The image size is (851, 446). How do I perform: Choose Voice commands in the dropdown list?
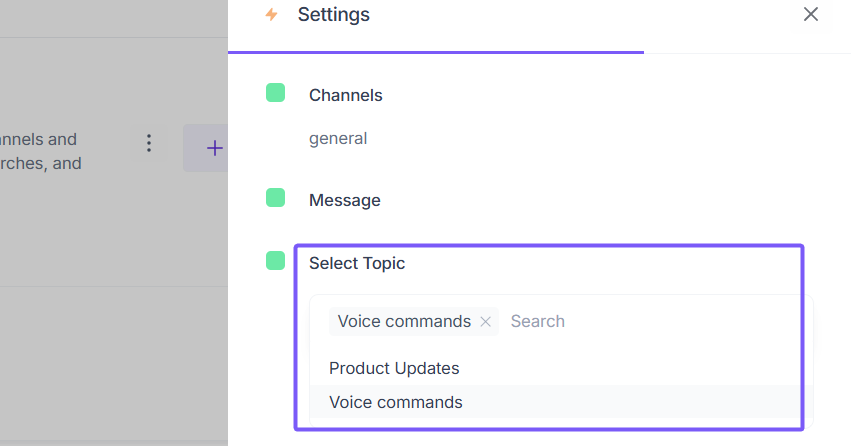coord(396,402)
